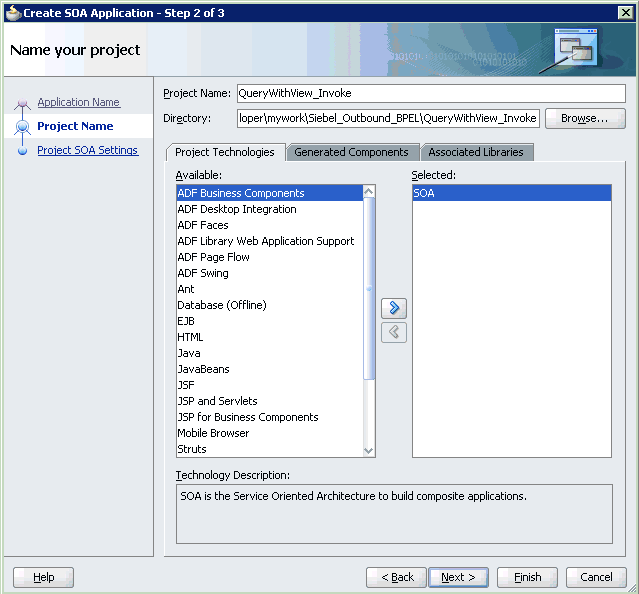Click the Application Name step bullet icon
The image size is (639, 594).
[x=22, y=103]
